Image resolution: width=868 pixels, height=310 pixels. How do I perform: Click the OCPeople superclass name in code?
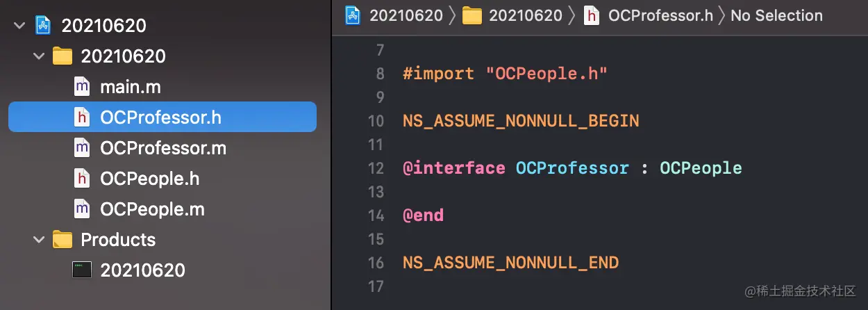701,168
